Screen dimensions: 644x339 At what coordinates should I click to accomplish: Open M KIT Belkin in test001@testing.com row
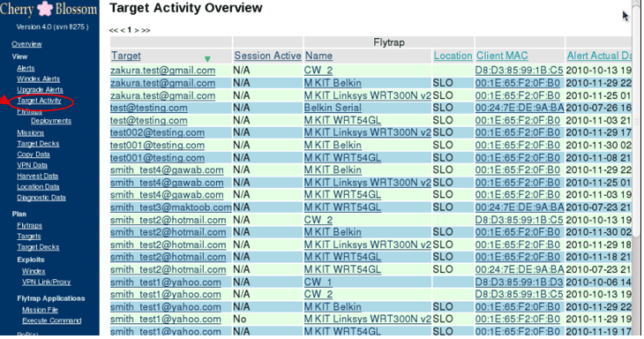[333, 145]
